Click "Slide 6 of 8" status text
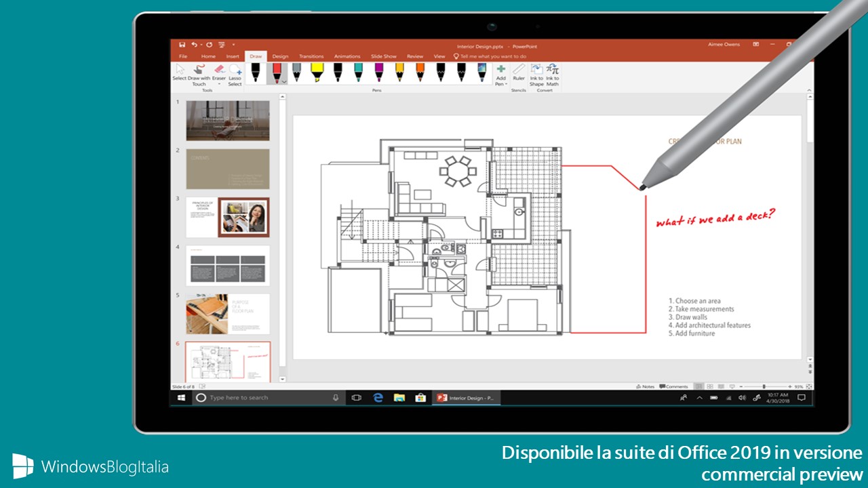The height and width of the screenshot is (488, 868). (x=182, y=386)
